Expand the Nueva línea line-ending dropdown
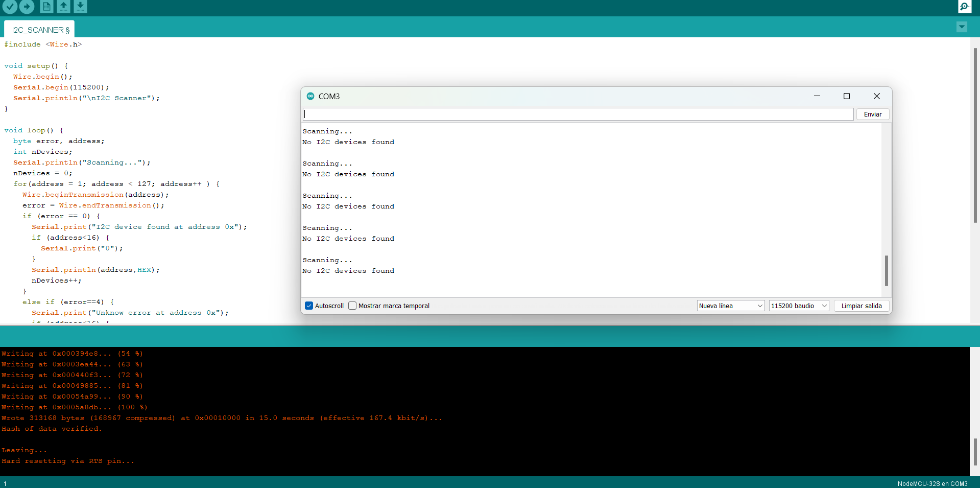This screenshot has height=488, width=980. (x=730, y=306)
